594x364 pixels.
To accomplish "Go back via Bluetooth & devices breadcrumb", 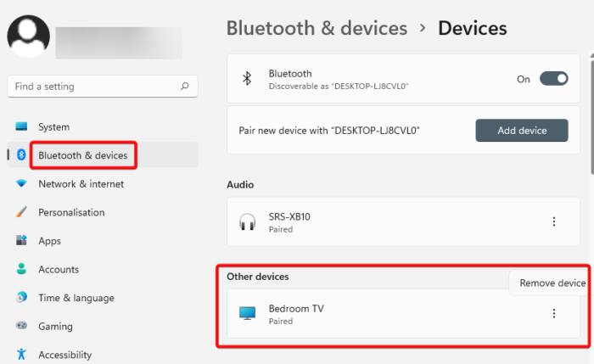I will point(317,28).
